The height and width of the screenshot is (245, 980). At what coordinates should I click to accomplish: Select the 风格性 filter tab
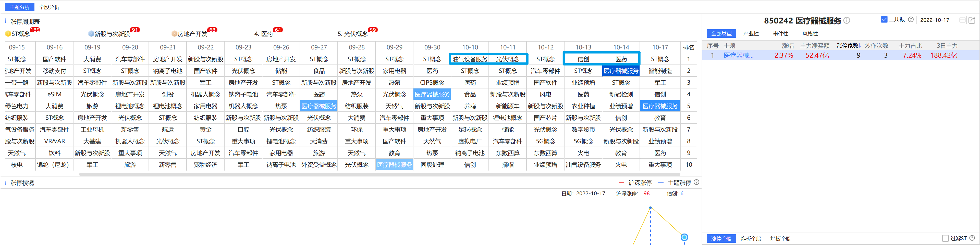coord(810,33)
